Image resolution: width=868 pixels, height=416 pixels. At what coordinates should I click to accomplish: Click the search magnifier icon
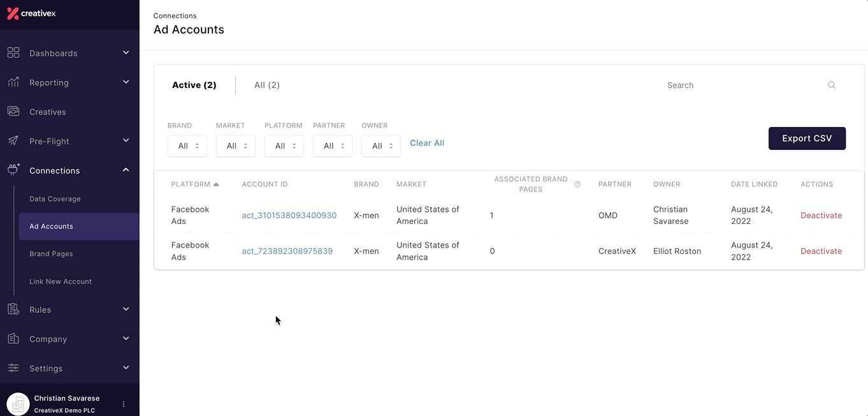click(832, 85)
